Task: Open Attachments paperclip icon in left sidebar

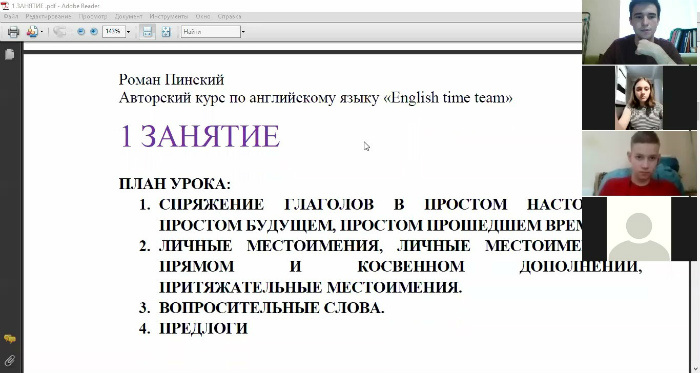Action: [x=9, y=360]
